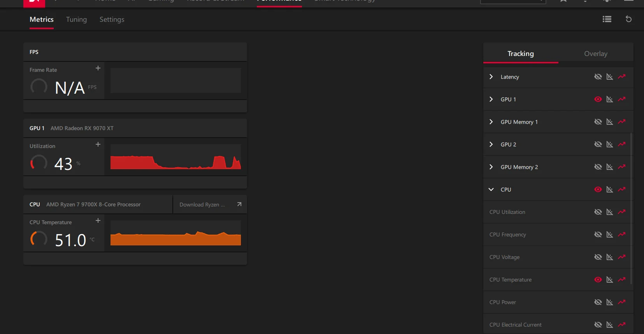
Task: Toggle the GPU Memory 1 eye icon
Action: (x=598, y=122)
